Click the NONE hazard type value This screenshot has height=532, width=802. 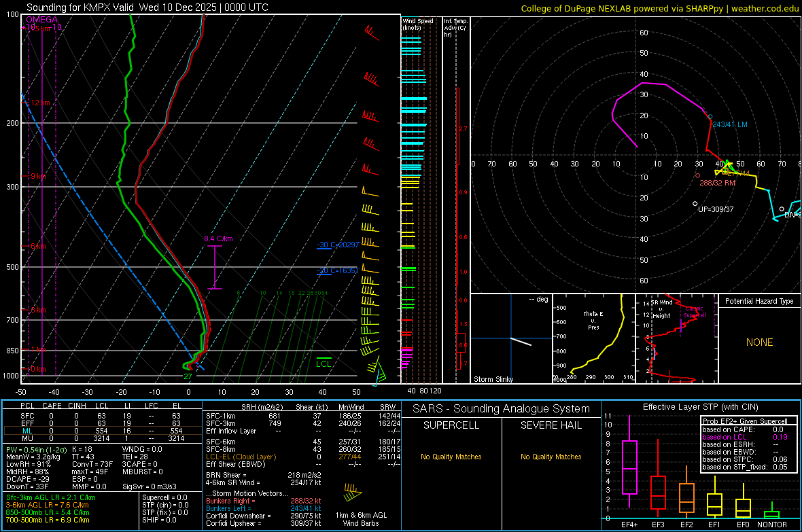click(x=759, y=342)
